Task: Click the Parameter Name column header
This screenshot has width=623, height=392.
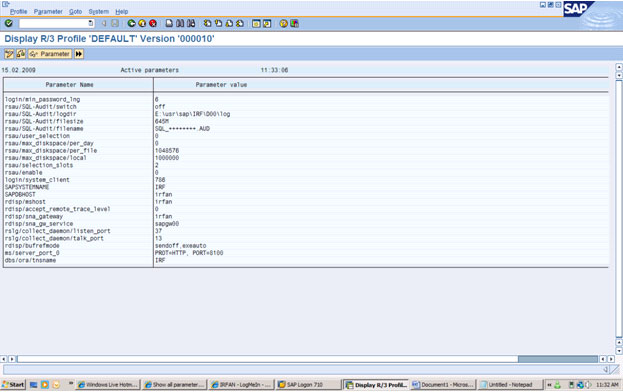Action: click(x=69, y=85)
